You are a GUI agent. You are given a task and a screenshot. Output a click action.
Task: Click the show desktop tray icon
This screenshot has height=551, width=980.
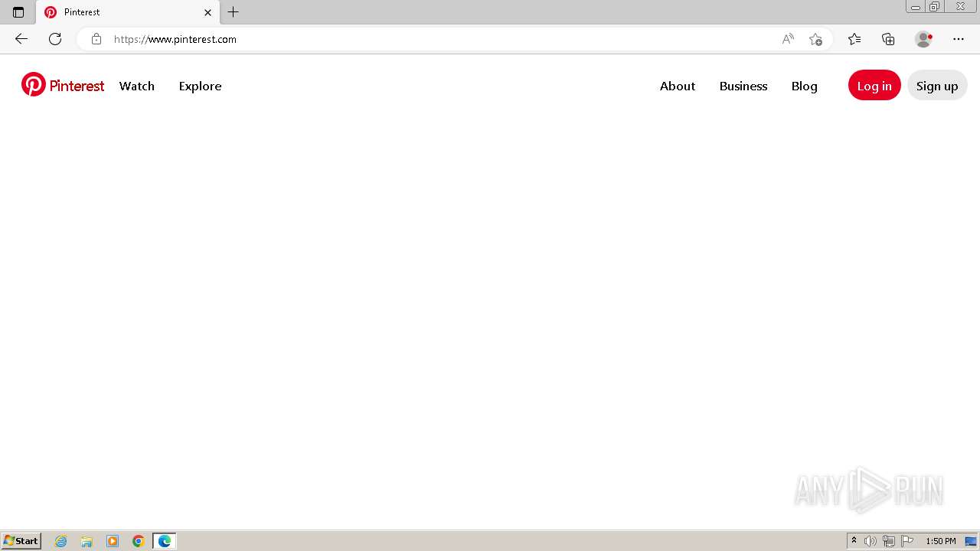(971, 541)
